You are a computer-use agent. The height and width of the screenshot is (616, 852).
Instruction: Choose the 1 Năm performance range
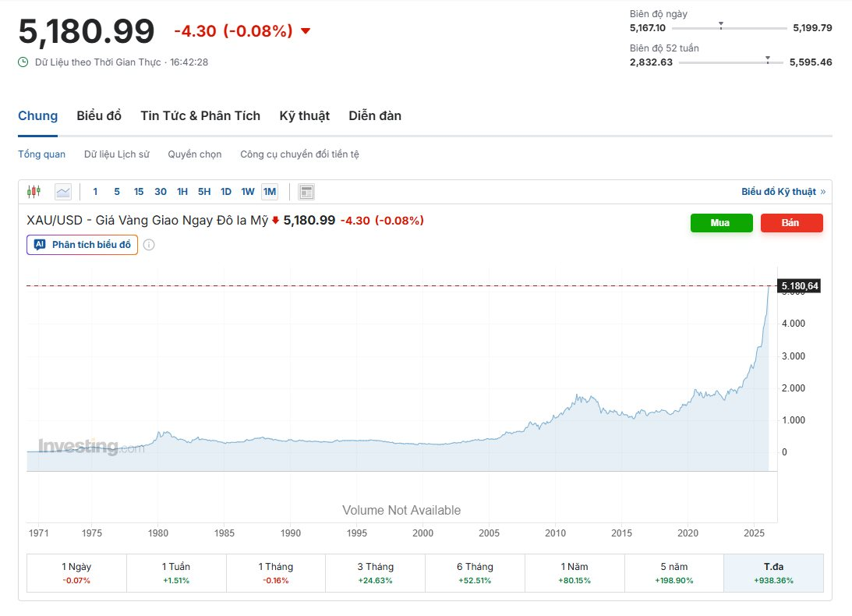pos(574,572)
